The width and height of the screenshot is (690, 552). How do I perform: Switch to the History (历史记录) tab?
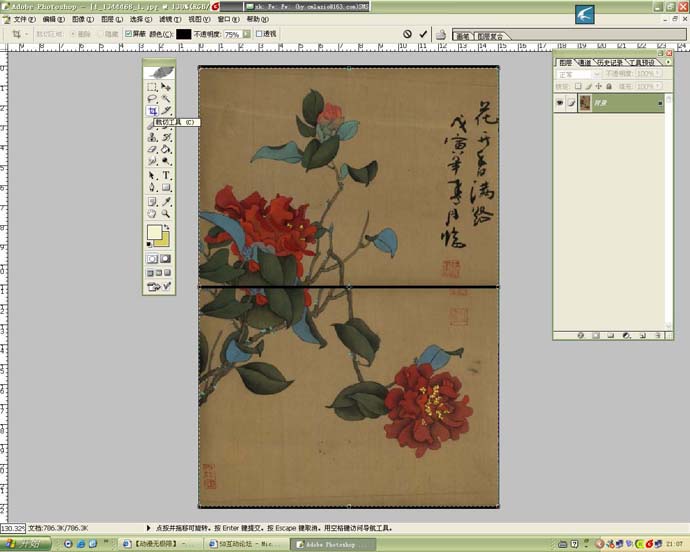609,63
